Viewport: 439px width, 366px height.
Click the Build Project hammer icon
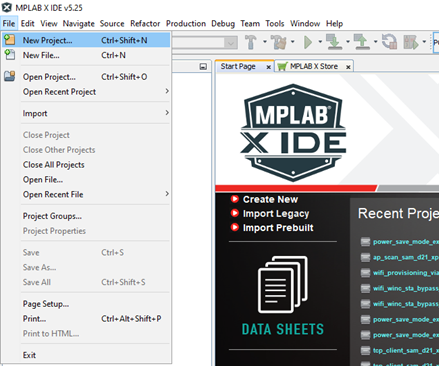coord(251,42)
